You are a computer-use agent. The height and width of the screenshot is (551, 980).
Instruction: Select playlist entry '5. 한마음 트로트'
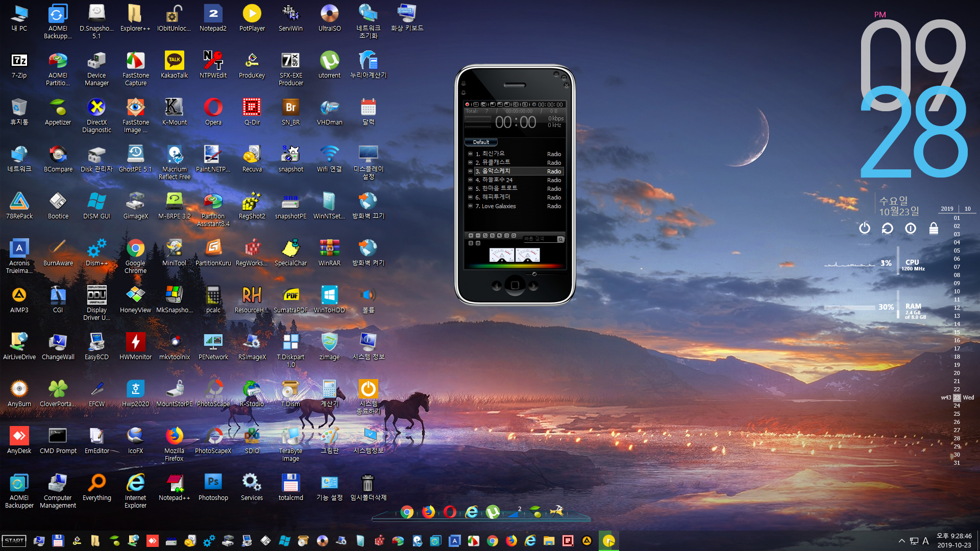point(515,188)
